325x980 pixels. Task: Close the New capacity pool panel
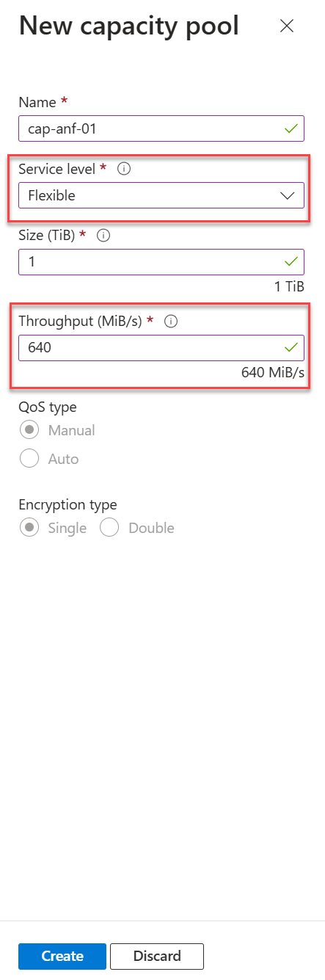click(x=287, y=26)
